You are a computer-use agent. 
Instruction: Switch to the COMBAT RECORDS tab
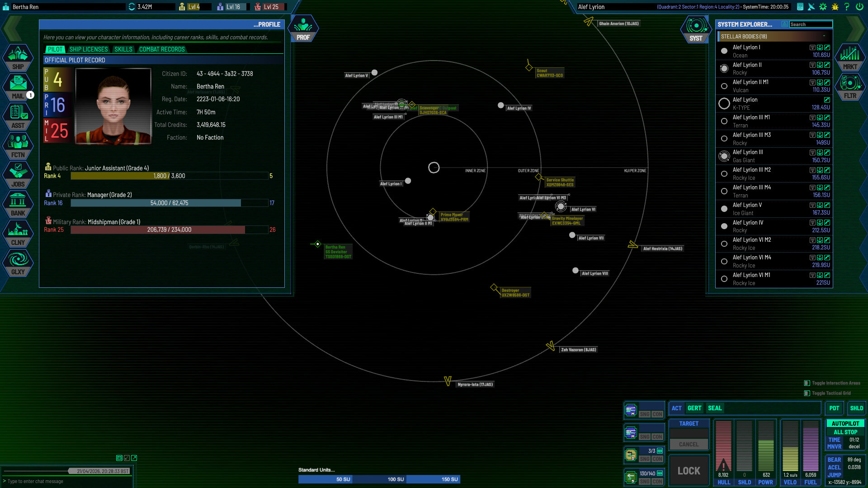162,49
